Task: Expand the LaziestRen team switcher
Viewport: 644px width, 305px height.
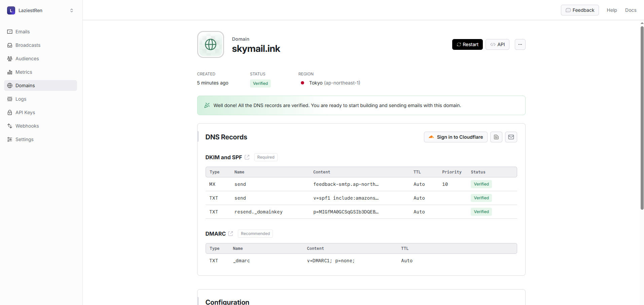Action: (x=71, y=10)
